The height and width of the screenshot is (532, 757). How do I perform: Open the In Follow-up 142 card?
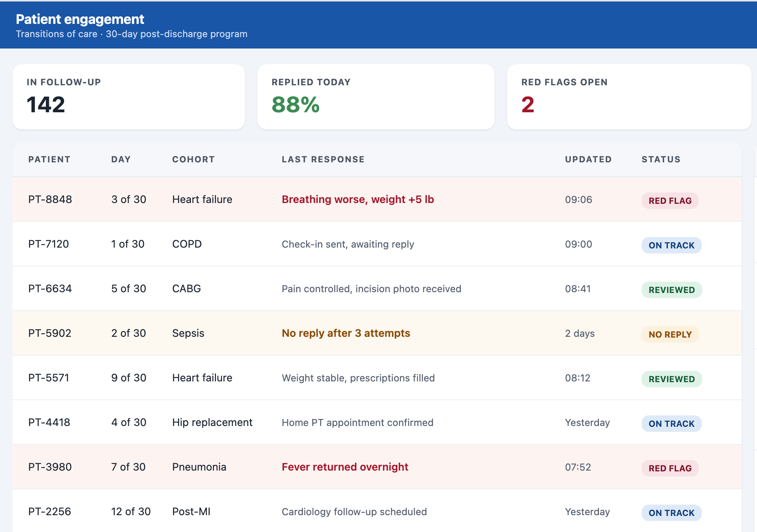click(129, 97)
